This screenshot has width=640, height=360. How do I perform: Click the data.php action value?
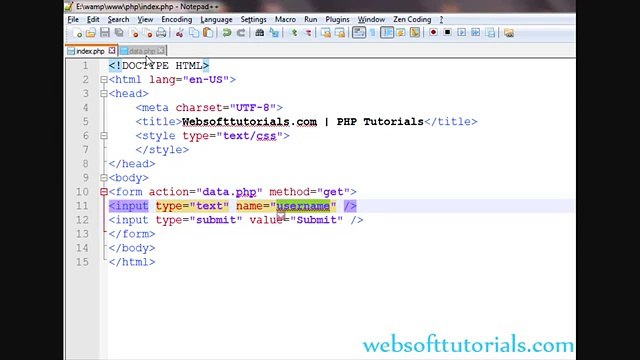(229, 192)
